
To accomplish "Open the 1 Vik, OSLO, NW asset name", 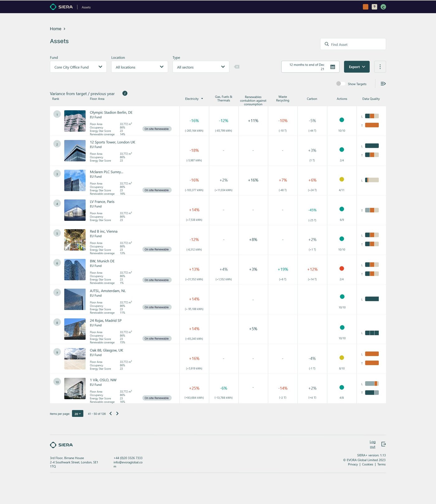I will (103, 380).
